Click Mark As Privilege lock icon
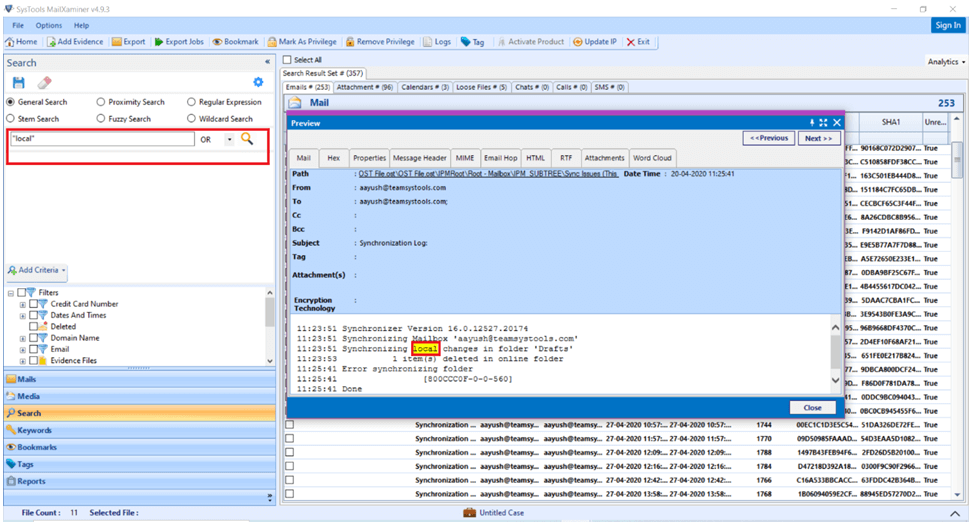Viewport: 974px width, 525px height. [272, 42]
